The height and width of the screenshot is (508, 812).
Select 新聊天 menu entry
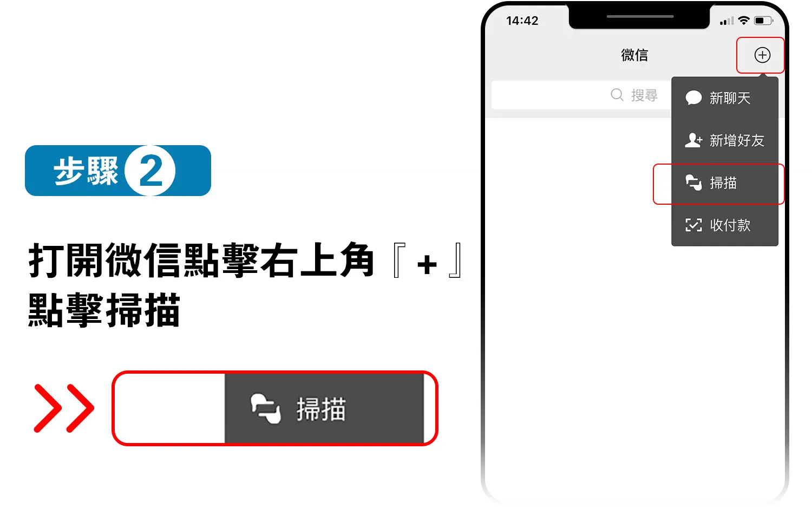[725, 98]
